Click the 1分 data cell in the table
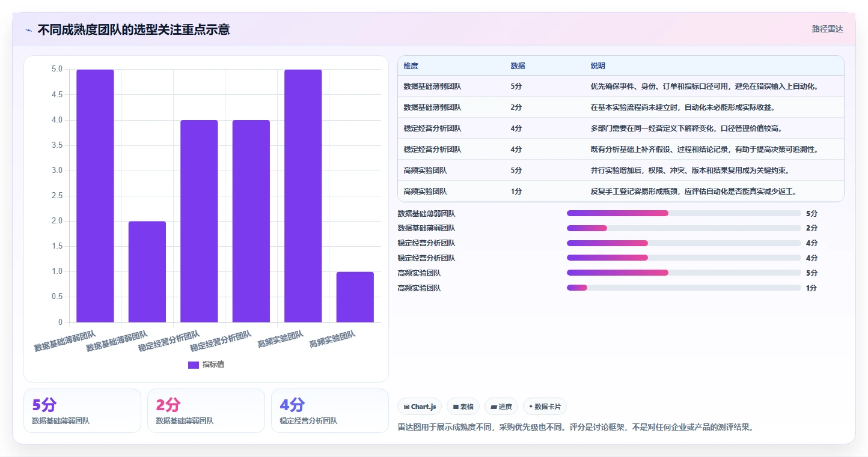This screenshot has width=868, height=457. (516, 192)
